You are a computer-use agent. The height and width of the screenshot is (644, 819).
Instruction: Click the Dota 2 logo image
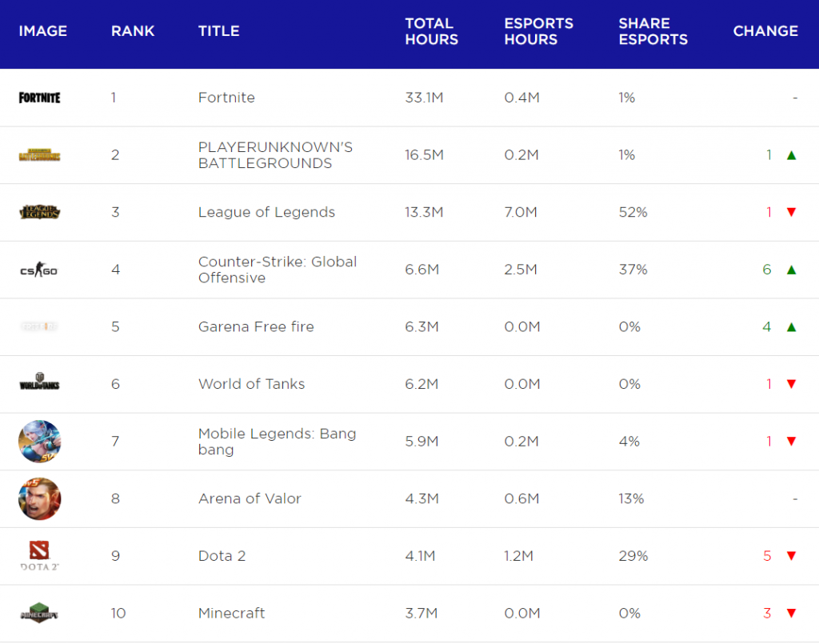(39, 556)
